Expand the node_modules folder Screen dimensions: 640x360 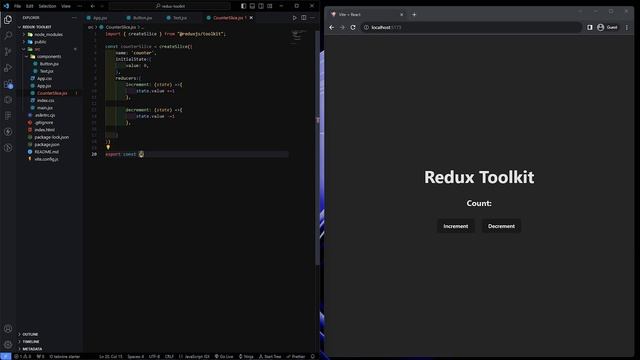coord(48,34)
